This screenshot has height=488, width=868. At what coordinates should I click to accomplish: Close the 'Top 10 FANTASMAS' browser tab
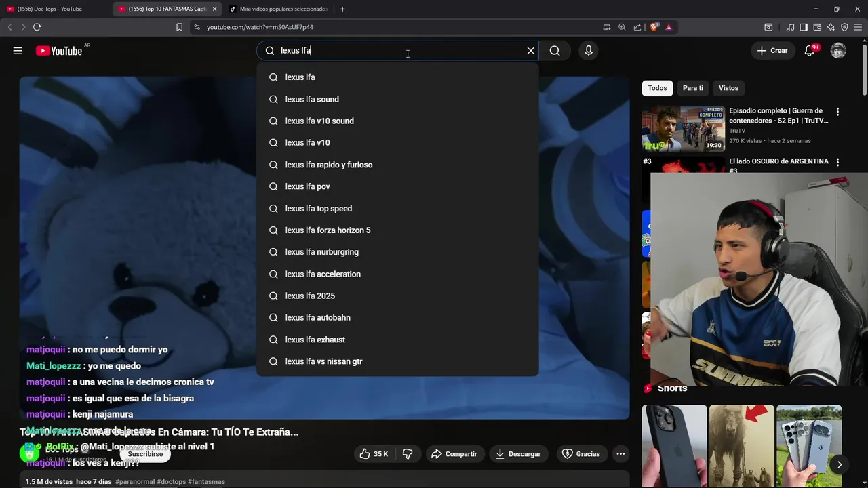[x=214, y=9]
